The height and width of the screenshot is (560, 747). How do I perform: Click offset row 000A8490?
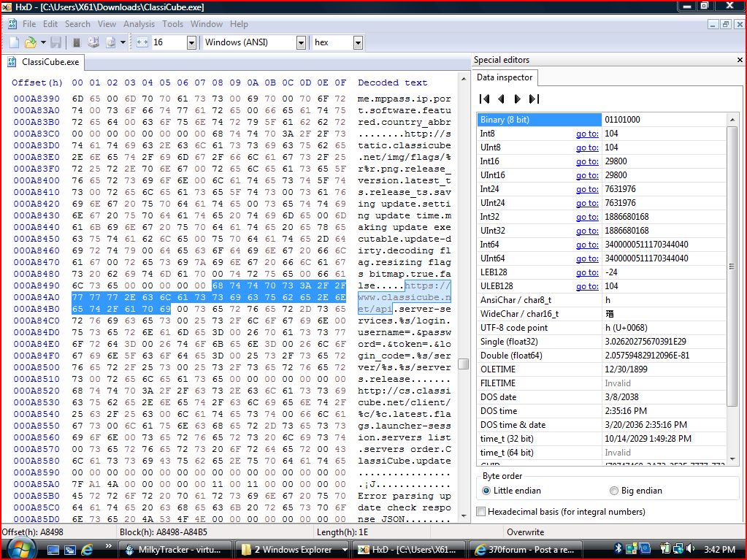(x=37, y=285)
